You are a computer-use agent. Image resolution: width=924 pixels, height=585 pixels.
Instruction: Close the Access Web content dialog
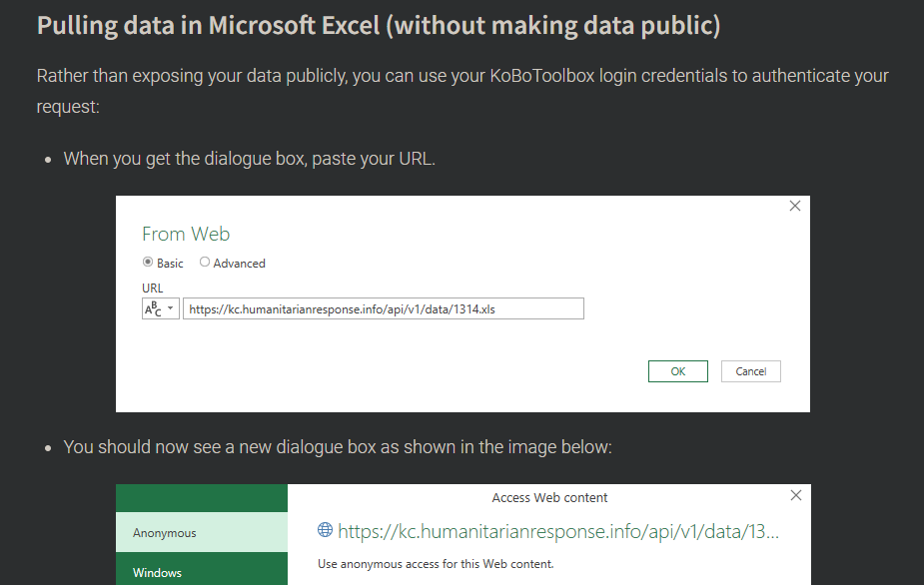[x=795, y=495]
